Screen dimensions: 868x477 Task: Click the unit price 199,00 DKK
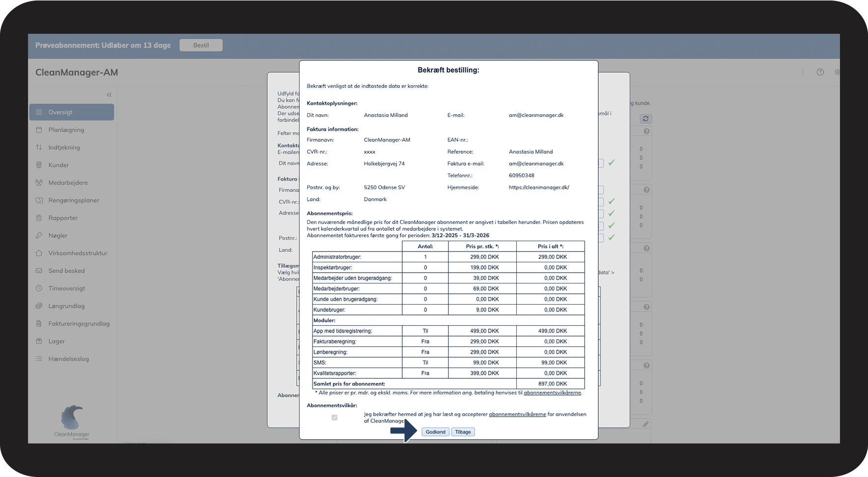(484, 268)
